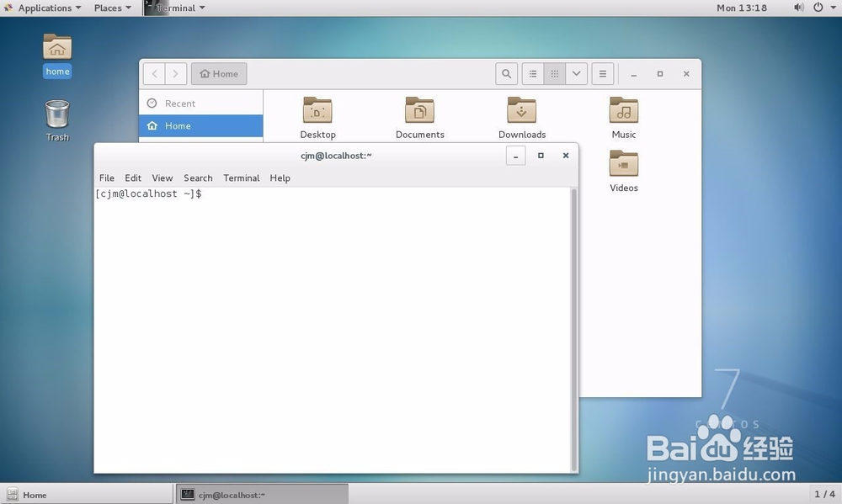Click the clock showing Mon 13:18

(x=742, y=8)
